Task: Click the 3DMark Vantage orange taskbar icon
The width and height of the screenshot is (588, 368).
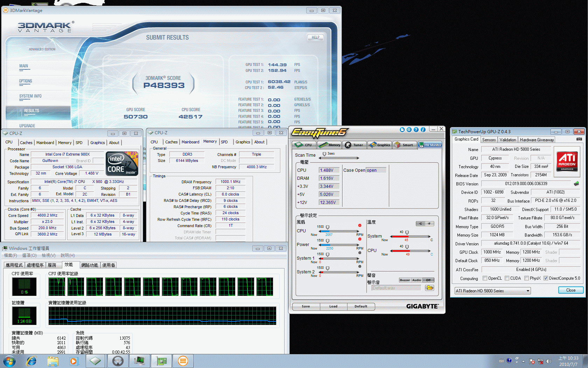Action: pos(183,361)
